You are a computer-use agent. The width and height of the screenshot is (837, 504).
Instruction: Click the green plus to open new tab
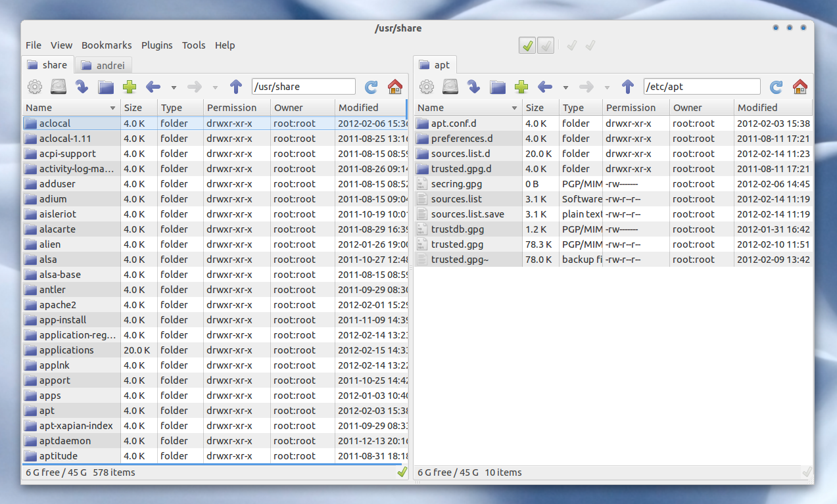coord(129,86)
